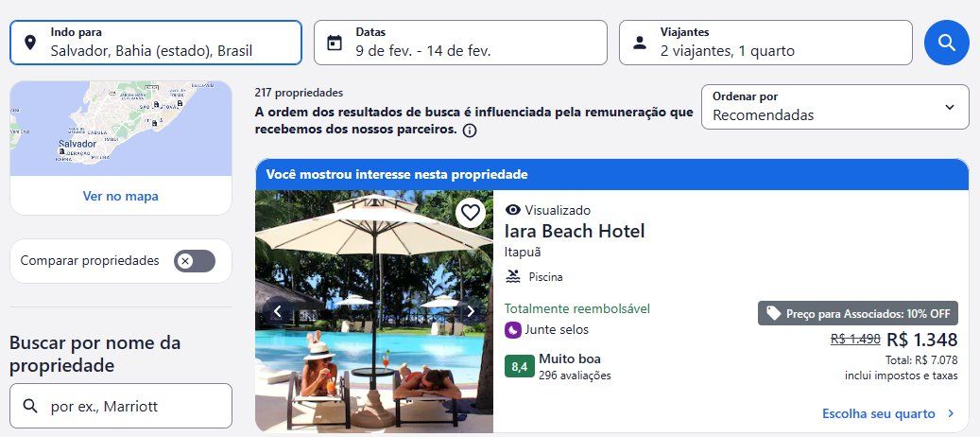Click the property name search field
The height and width of the screenshot is (437, 980).
click(x=121, y=406)
